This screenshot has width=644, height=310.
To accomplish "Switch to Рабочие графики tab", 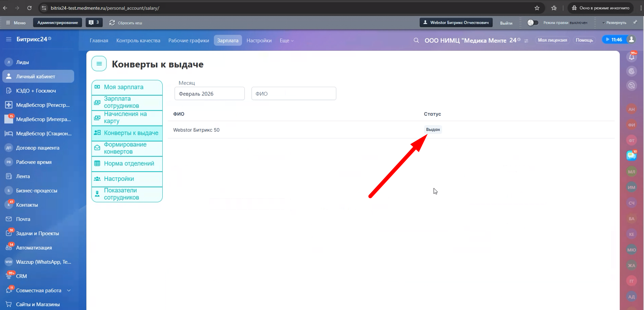I will coord(188,41).
